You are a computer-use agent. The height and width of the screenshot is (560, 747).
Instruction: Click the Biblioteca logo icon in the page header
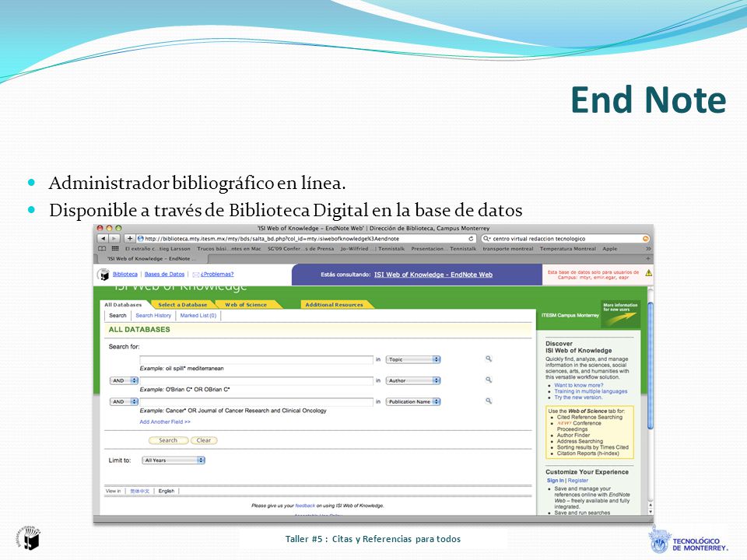tap(103, 275)
